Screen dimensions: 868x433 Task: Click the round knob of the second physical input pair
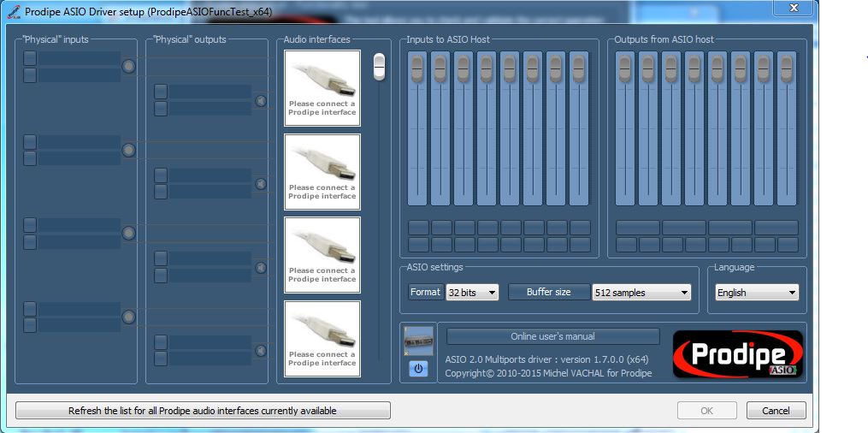click(128, 150)
